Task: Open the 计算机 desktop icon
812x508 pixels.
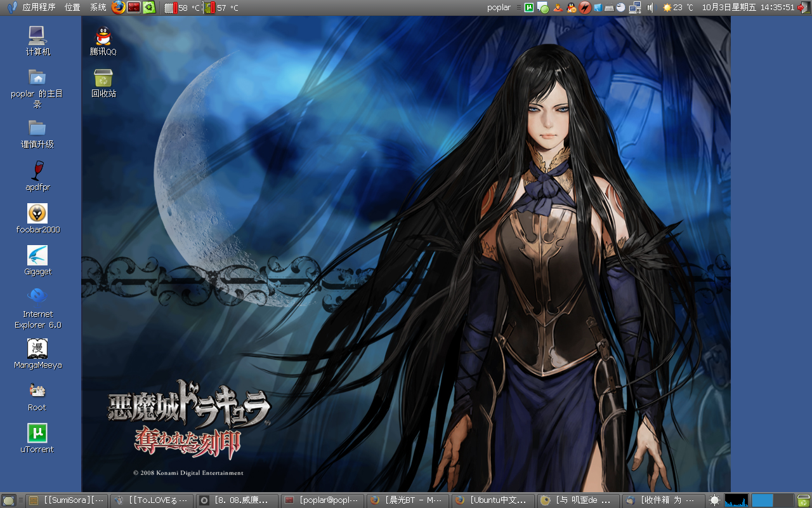Action: tap(37, 41)
